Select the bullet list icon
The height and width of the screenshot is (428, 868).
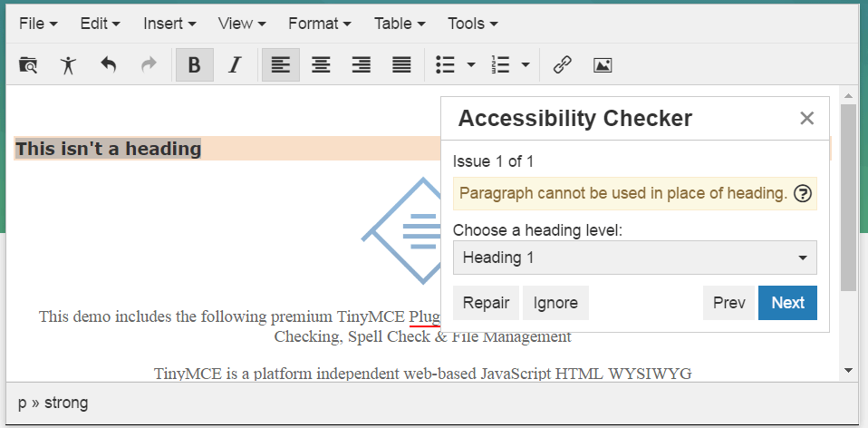(445, 65)
